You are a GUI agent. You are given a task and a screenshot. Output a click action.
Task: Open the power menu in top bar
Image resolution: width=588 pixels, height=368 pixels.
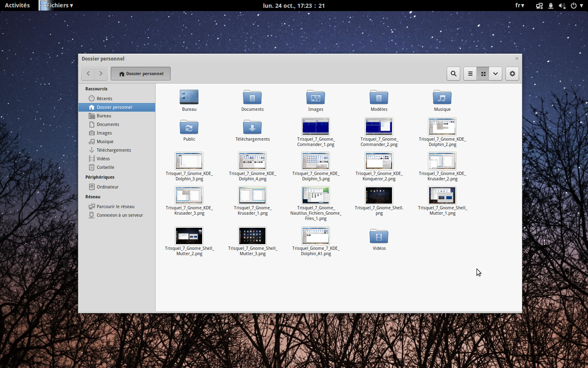coord(577,6)
